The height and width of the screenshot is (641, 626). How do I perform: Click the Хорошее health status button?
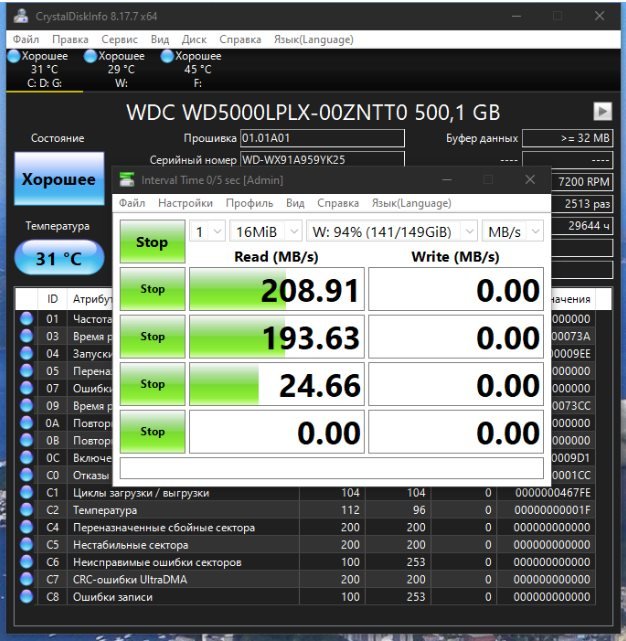pyautogui.click(x=59, y=179)
